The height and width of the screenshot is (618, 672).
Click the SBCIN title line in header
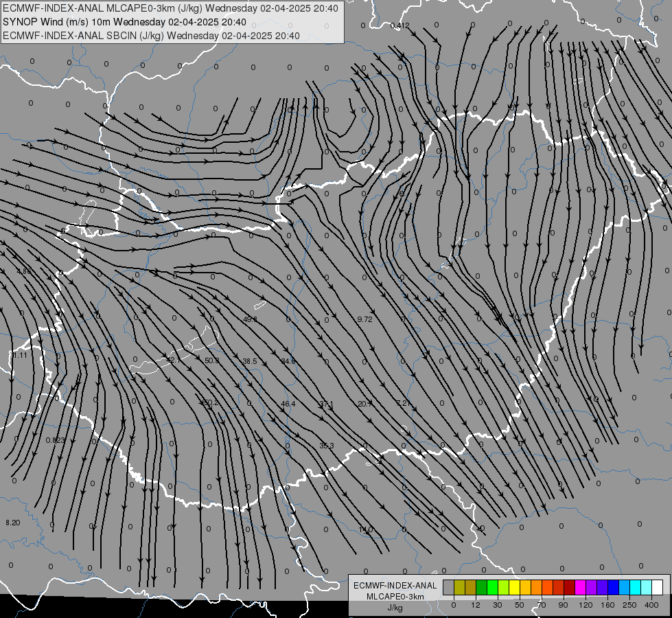[x=151, y=36]
